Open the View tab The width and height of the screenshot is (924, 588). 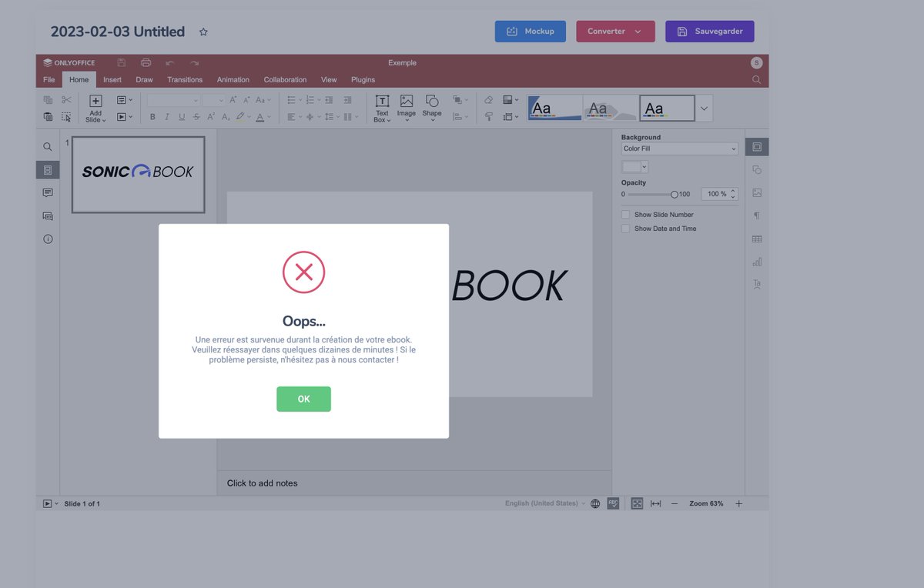pos(329,79)
